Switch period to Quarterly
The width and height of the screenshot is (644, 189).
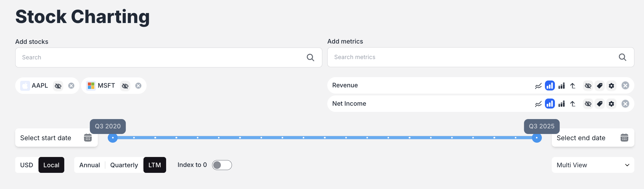click(124, 165)
